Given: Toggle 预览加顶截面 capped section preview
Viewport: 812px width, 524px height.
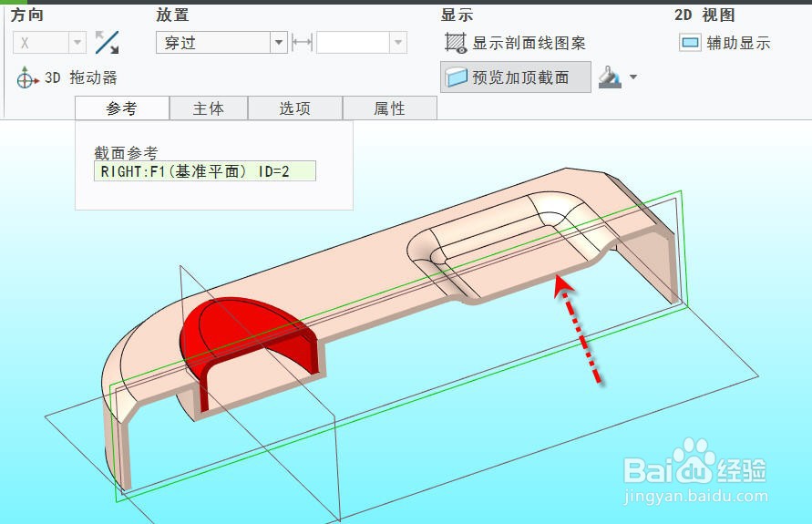Looking at the screenshot, I should point(515,77).
